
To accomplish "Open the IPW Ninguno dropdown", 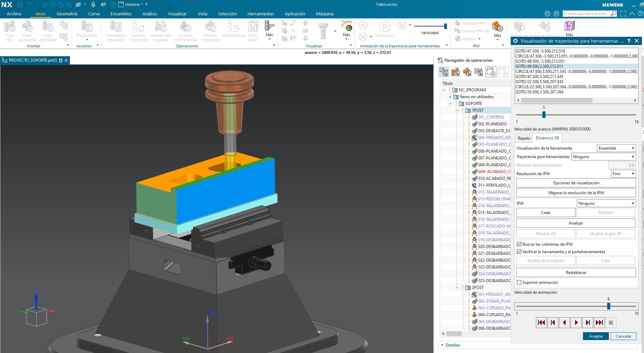I will (x=606, y=203).
